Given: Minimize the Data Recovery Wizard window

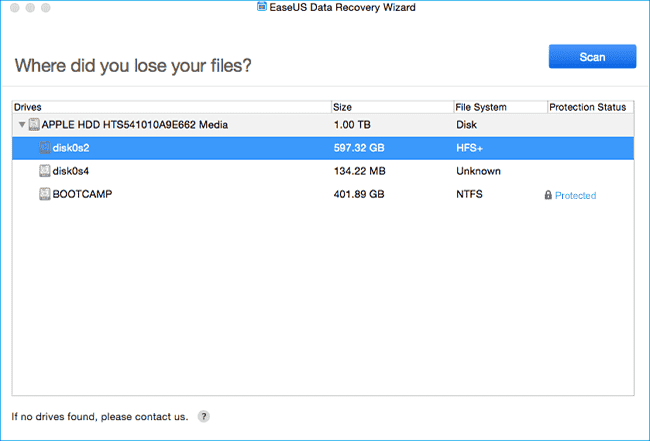Looking at the screenshot, I should [x=31, y=8].
